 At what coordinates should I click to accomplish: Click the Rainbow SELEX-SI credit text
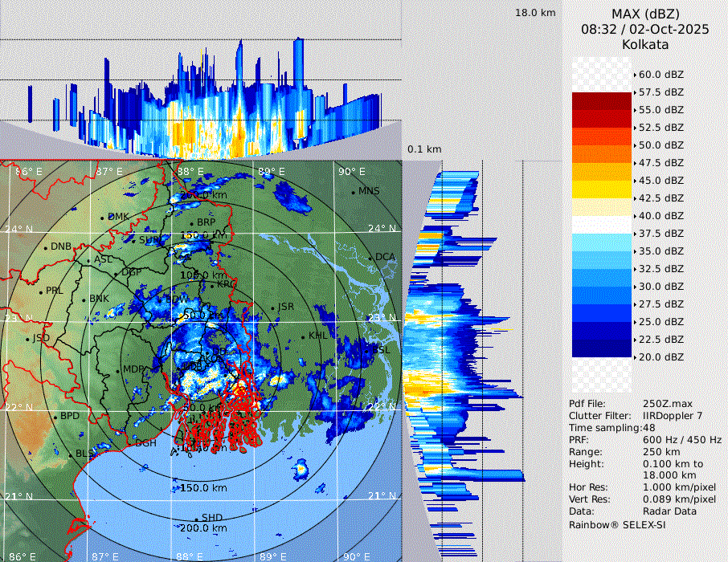[617, 524]
